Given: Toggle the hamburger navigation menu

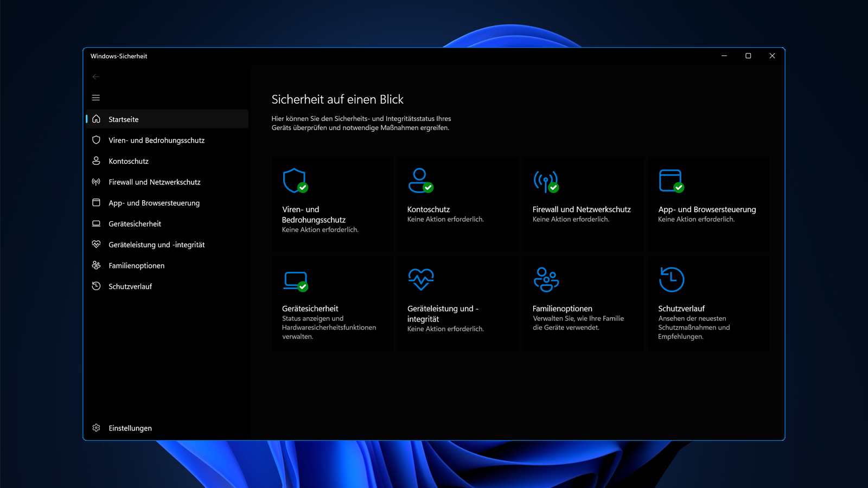Looking at the screenshot, I should tap(96, 98).
